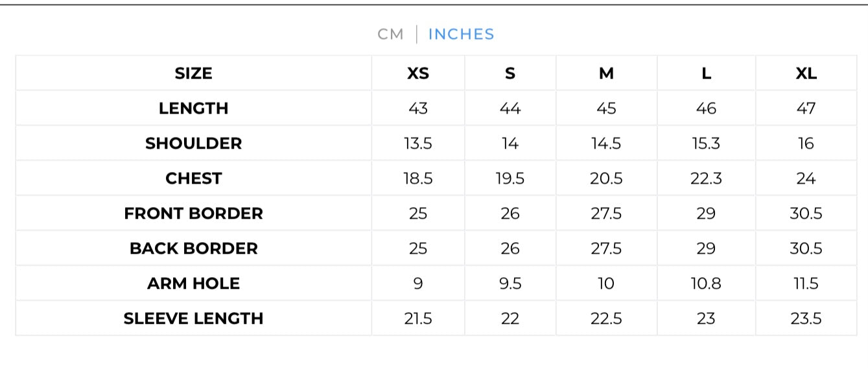The width and height of the screenshot is (868, 368).
Task: Click the L chest value 22.3
Action: click(706, 178)
